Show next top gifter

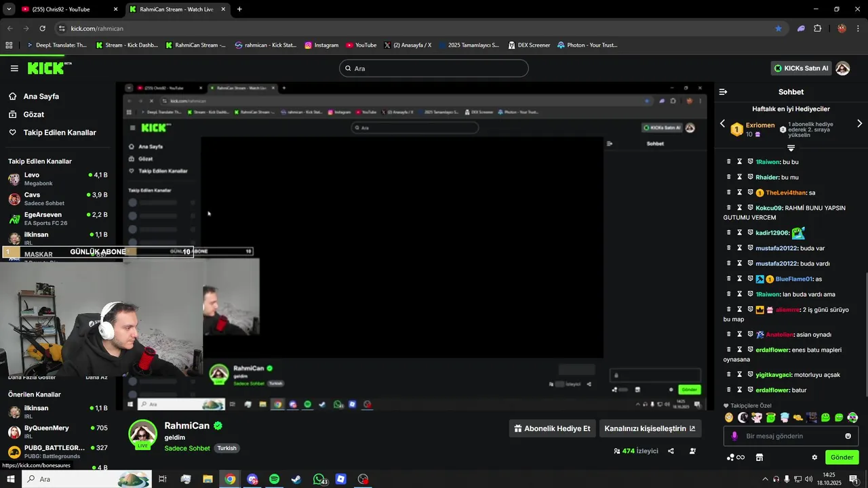(859, 123)
